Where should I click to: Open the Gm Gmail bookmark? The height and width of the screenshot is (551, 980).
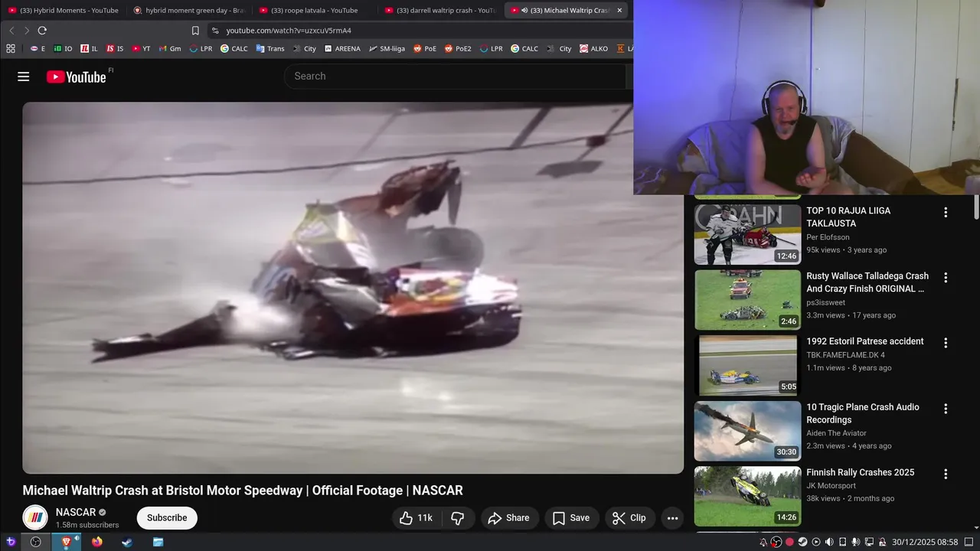coord(170,48)
